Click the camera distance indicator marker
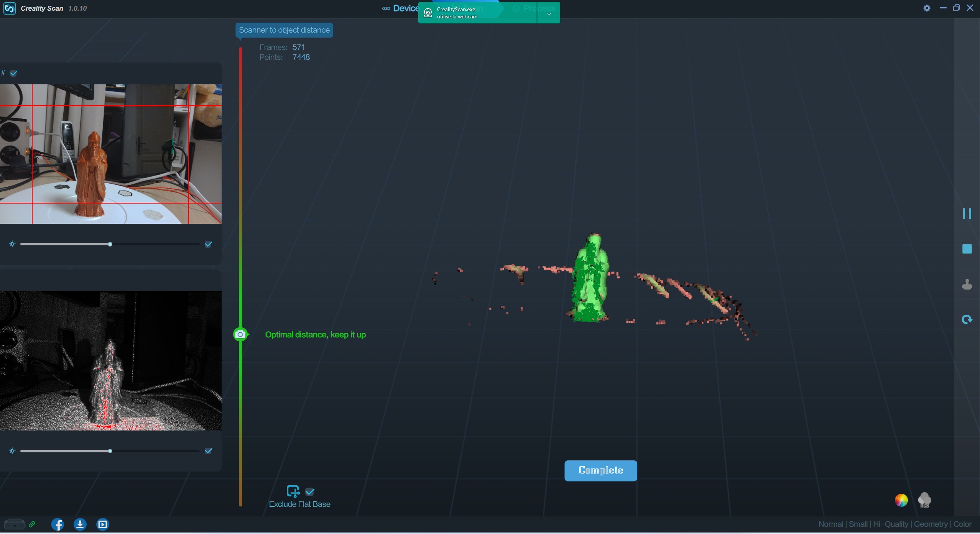 pyautogui.click(x=240, y=334)
